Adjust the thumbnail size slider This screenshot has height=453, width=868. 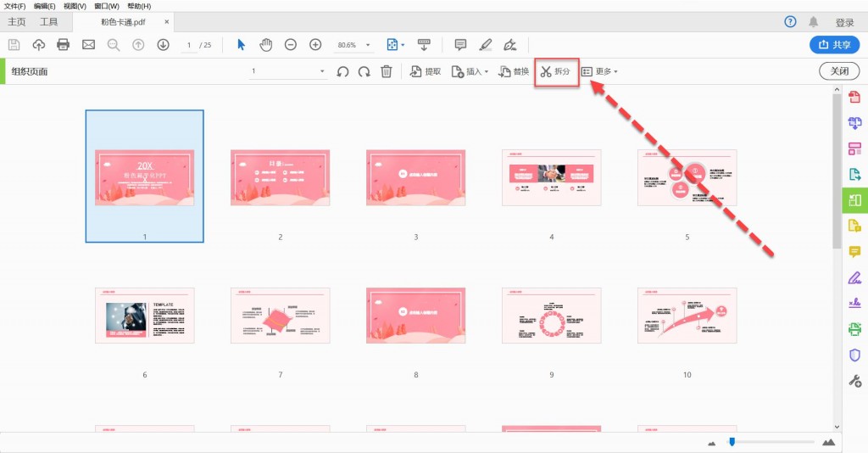[x=732, y=441]
